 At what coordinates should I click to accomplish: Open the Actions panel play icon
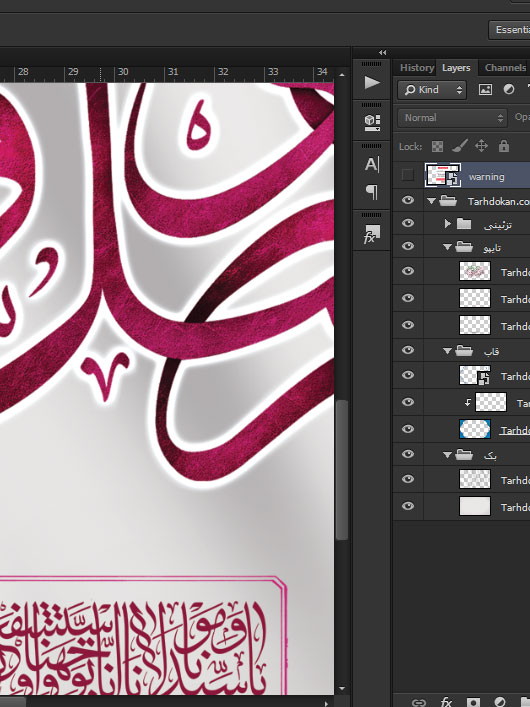point(372,83)
